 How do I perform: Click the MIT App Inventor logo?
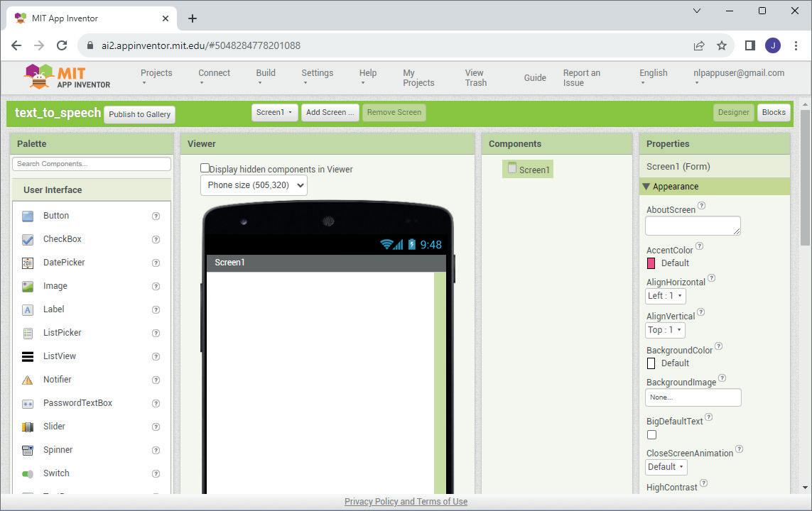pyautogui.click(x=67, y=77)
